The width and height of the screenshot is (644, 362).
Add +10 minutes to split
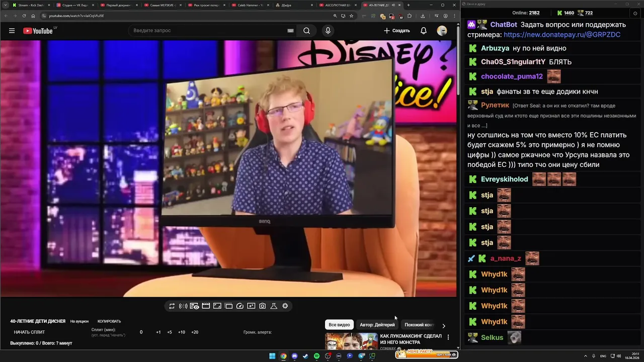tap(182, 332)
